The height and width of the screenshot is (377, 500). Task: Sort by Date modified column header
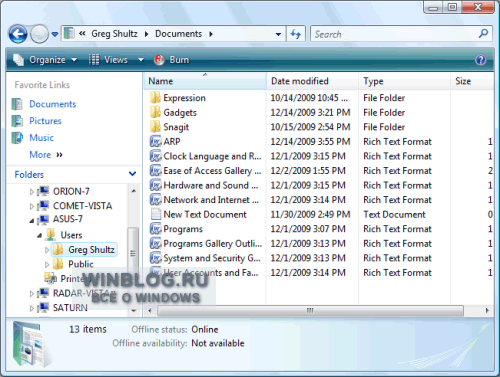pos(312,81)
